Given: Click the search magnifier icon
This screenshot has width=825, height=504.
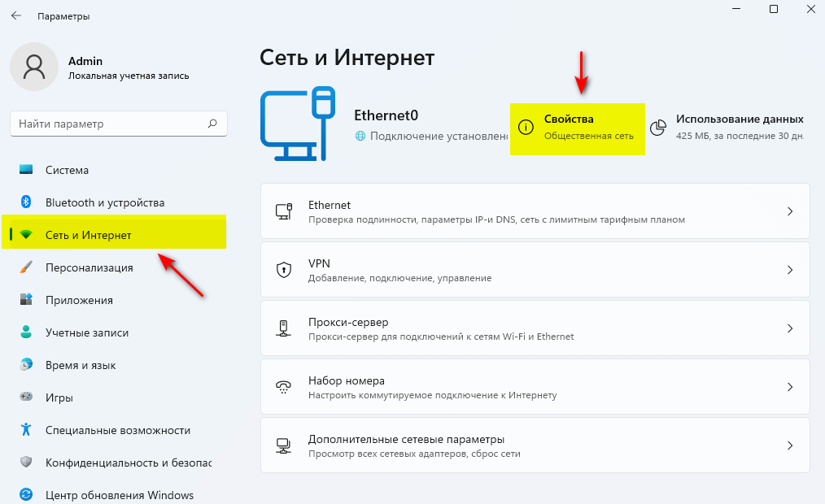Looking at the screenshot, I should tap(212, 124).
